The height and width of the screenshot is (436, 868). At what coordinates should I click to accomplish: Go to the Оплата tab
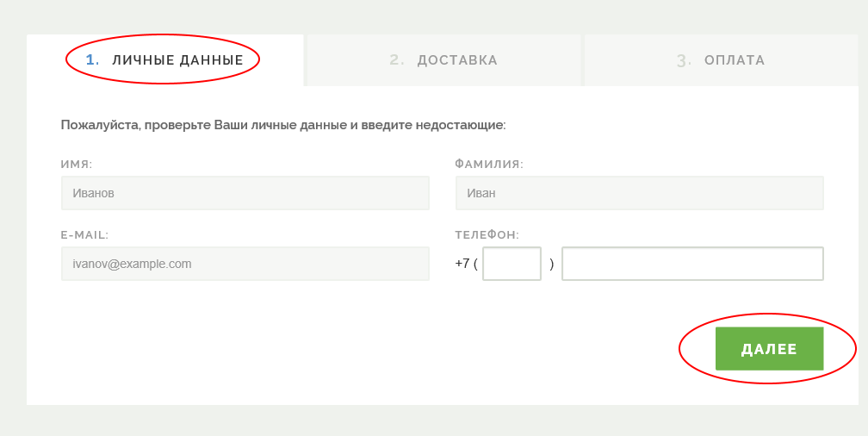tap(721, 59)
